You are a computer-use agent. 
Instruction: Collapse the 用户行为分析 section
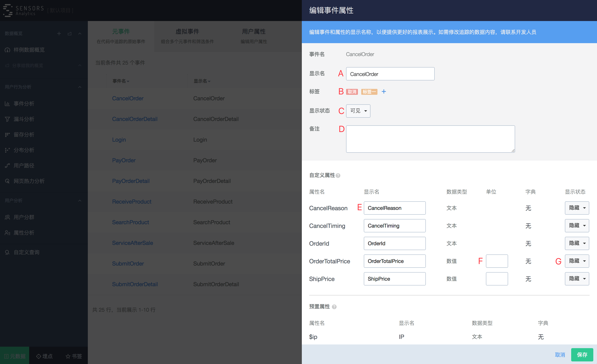(x=80, y=87)
